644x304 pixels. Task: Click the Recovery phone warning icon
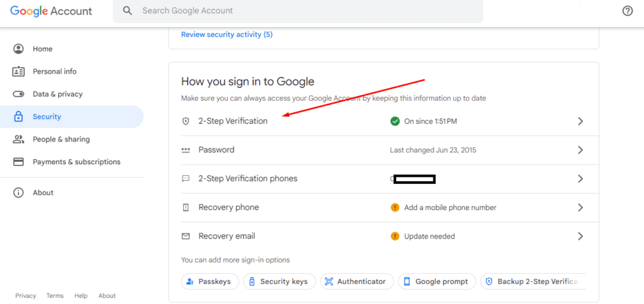395,208
